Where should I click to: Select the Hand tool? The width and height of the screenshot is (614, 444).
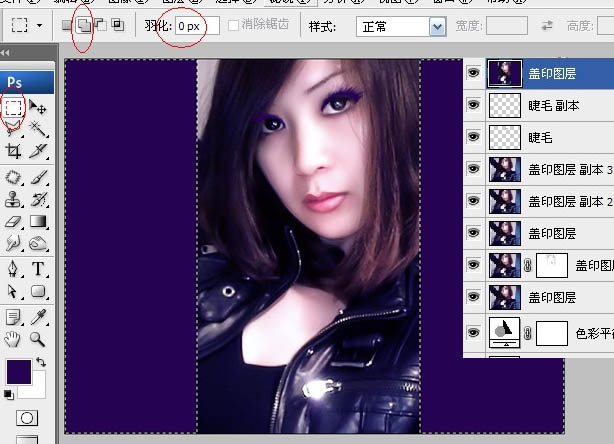point(13,339)
